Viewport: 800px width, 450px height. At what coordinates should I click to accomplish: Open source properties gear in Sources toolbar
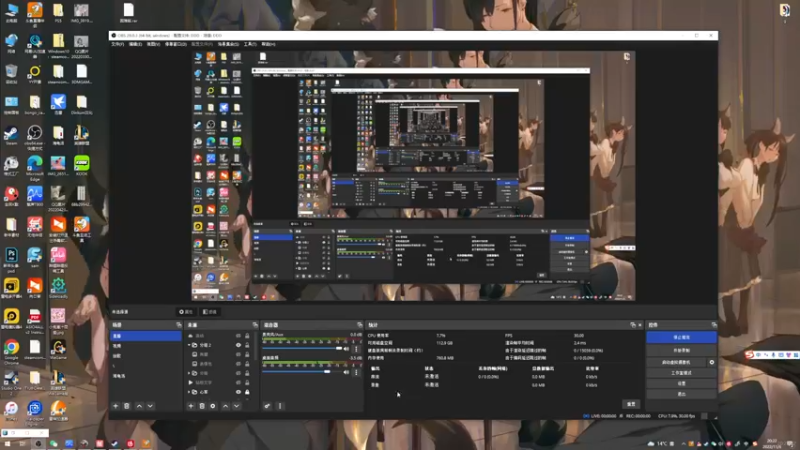[213, 406]
